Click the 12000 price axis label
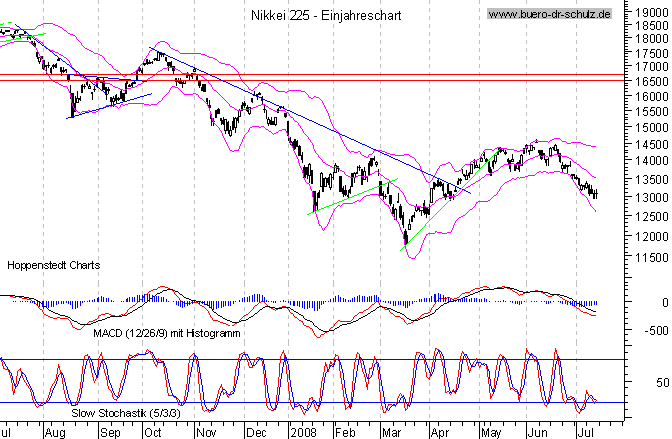 (652, 236)
